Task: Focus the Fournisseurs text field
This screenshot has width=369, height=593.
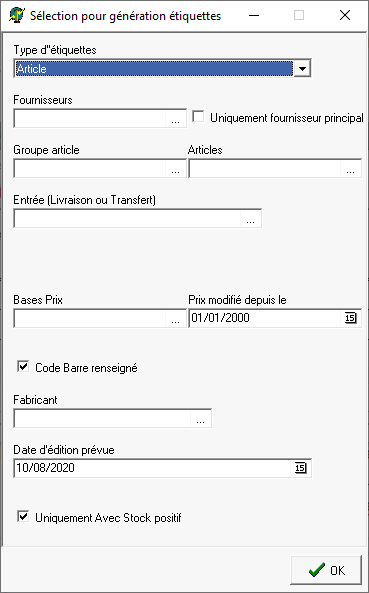Action: pyautogui.click(x=90, y=119)
